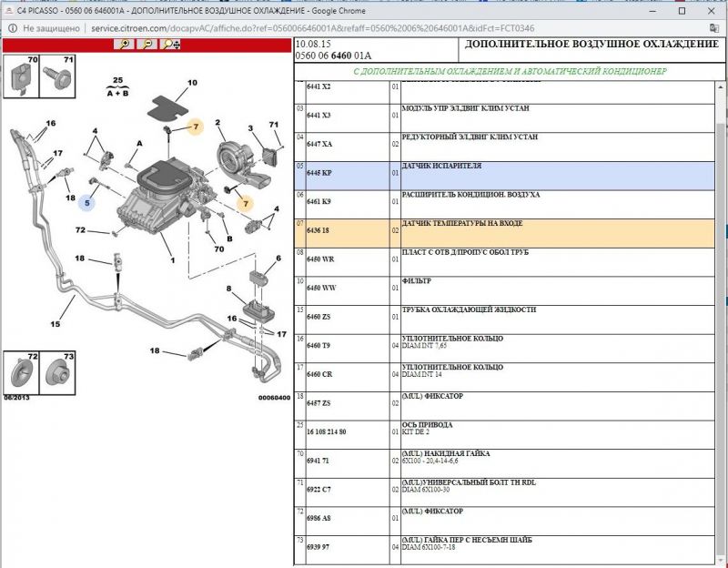The width and height of the screenshot is (728, 568).
Task: Click the orange callout 7 near part 10
Action: tap(194, 127)
